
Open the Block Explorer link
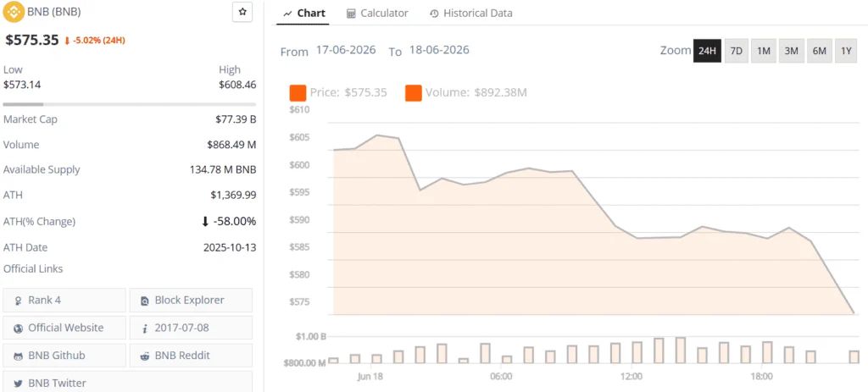191,301
